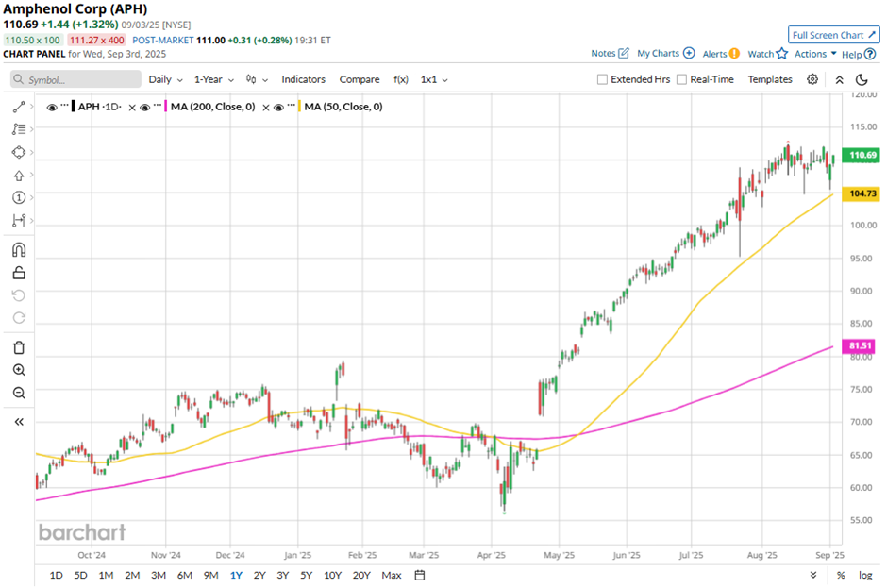
Task: Focus the Symbol search field
Action: pyautogui.click(x=75, y=79)
